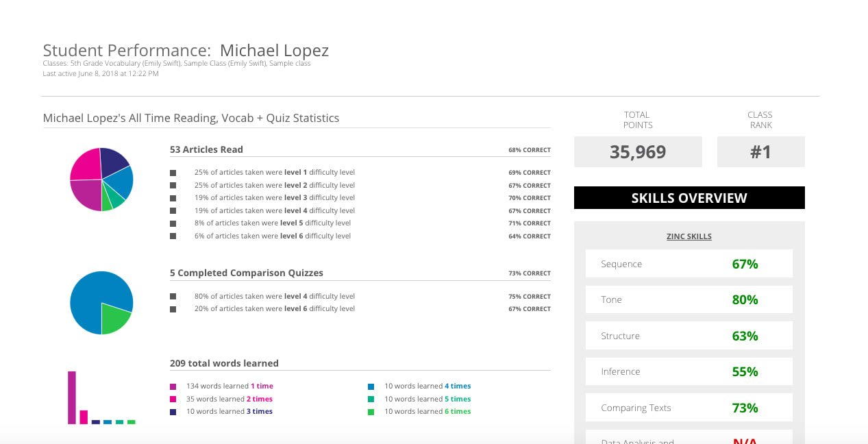The height and width of the screenshot is (444, 868).
Task: Click the Inference skill row
Action: (689, 371)
